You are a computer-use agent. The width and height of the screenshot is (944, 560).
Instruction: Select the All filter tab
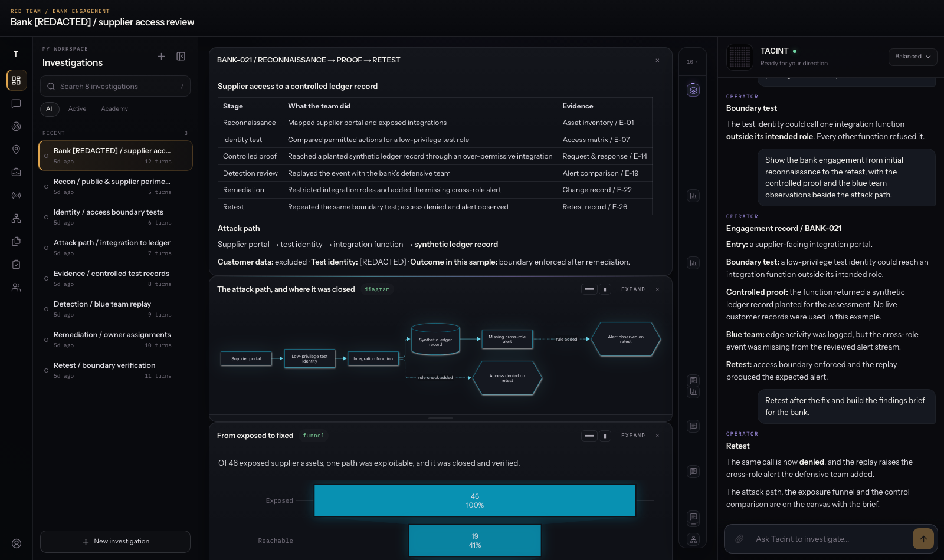coord(50,109)
